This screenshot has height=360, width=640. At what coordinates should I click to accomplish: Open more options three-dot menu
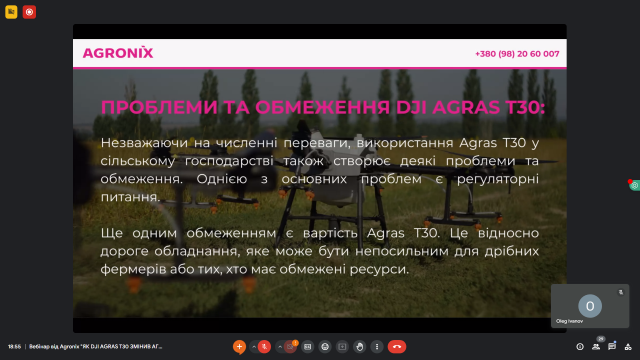pyautogui.click(x=377, y=347)
